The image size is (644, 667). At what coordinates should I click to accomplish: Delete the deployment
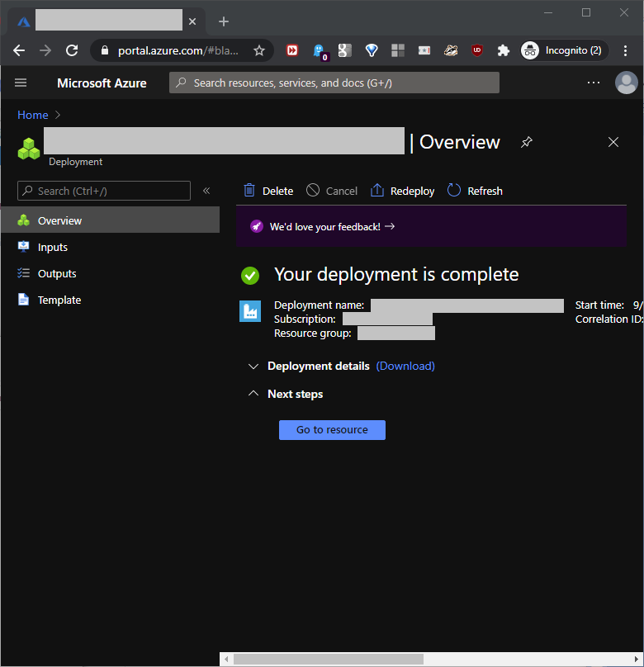point(268,191)
